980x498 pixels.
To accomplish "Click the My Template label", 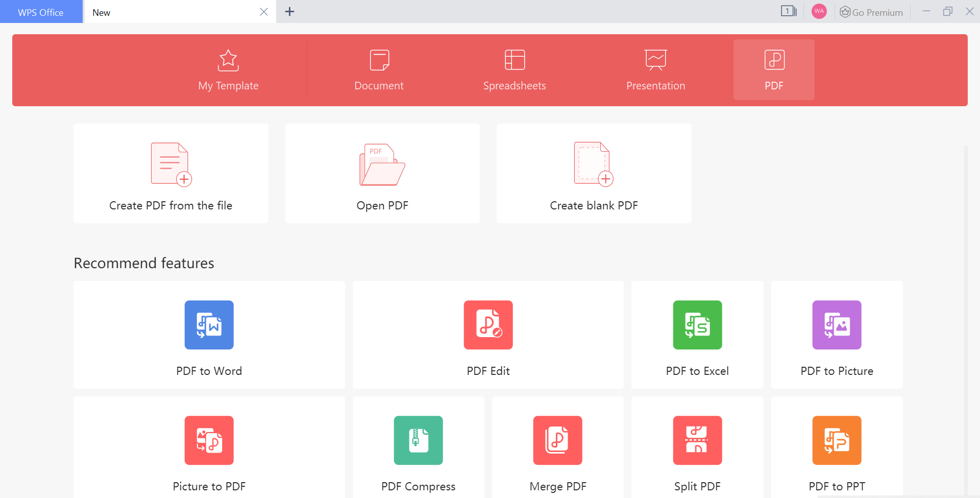I will point(228,86).
